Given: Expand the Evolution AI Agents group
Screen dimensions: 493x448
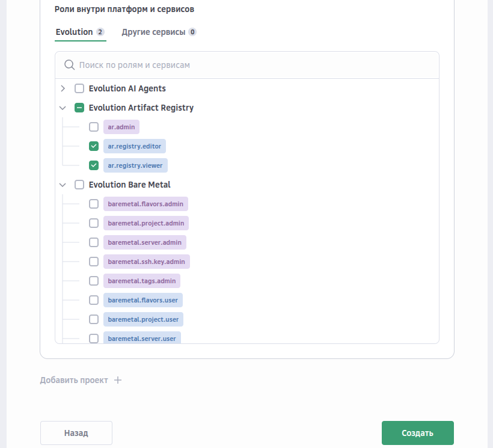Looking at the screenshot, I should (x=63, y=88).
